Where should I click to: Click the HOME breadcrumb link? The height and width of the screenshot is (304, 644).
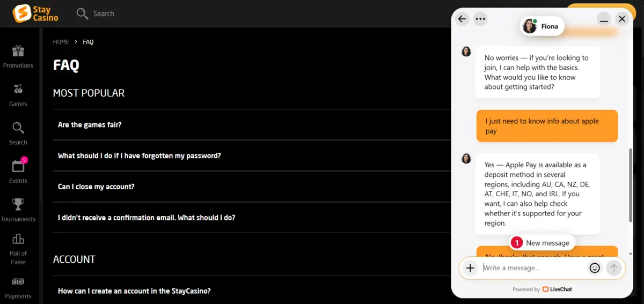(x=61, y=42)
